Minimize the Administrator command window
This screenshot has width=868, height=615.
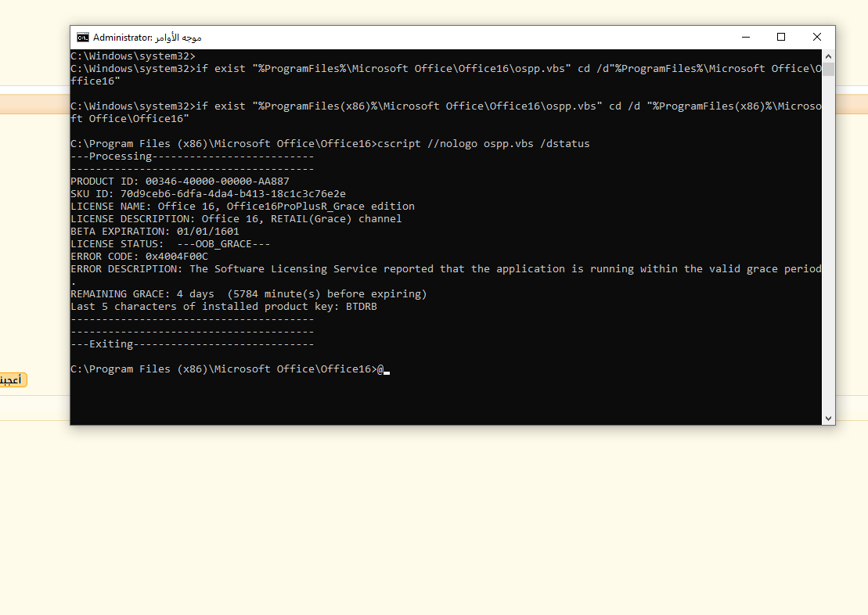click(x=746, y=37)
